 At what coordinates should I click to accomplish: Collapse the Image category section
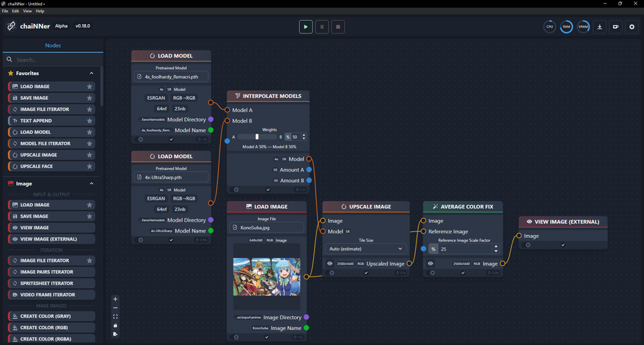(x=92, y=184)
